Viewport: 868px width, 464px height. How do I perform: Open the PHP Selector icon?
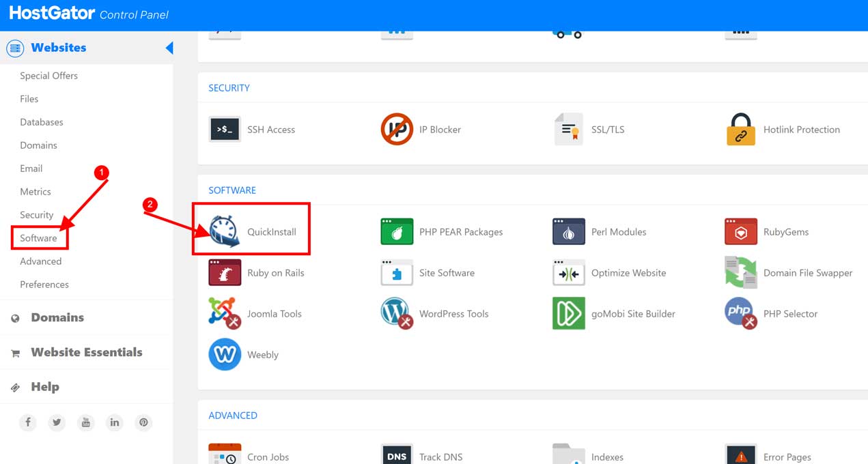(x=741, y=313)
